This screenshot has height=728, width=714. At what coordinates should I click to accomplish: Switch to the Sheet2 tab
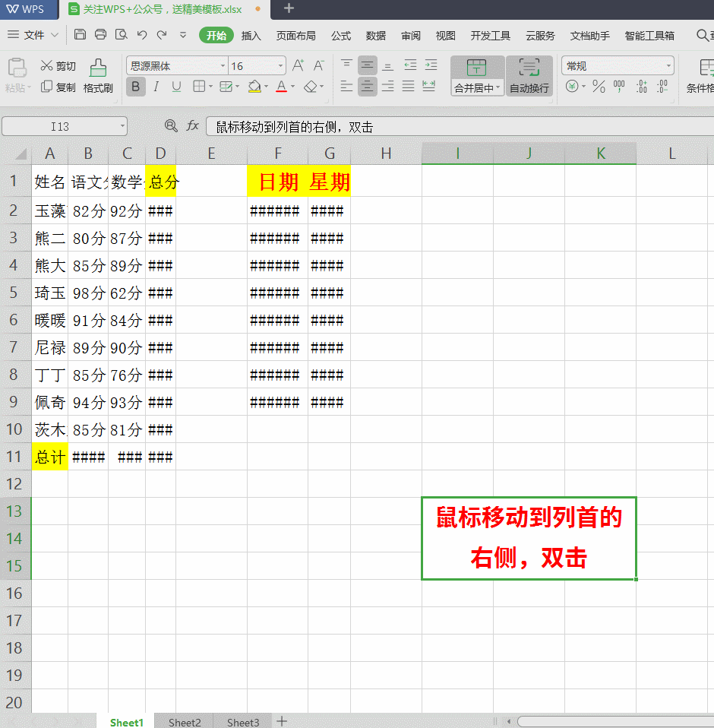(184, 721)
